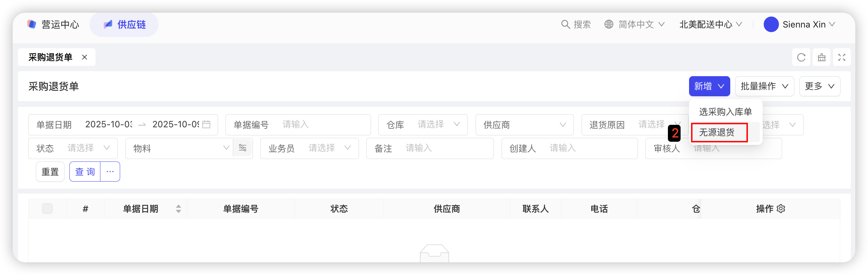Click the 重置 reset button
868x275 pixels.
(x=50, y=172)
